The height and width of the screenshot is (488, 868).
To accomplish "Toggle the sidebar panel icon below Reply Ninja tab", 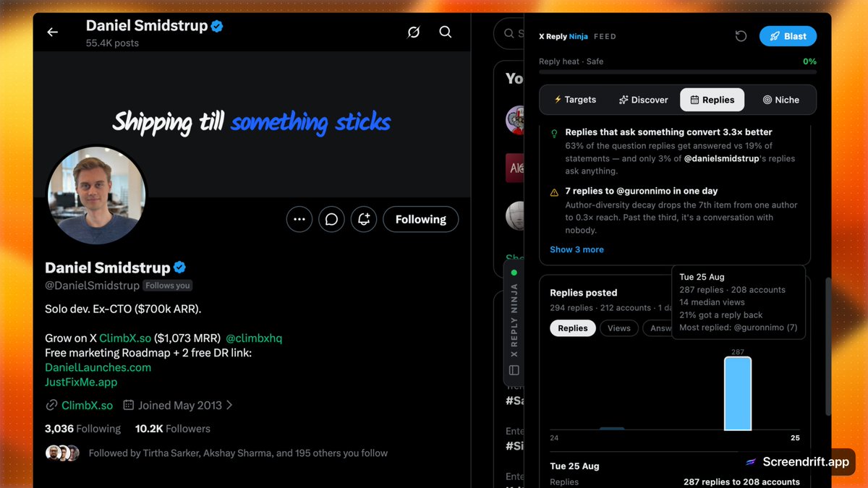I will (x=514, y=370).
